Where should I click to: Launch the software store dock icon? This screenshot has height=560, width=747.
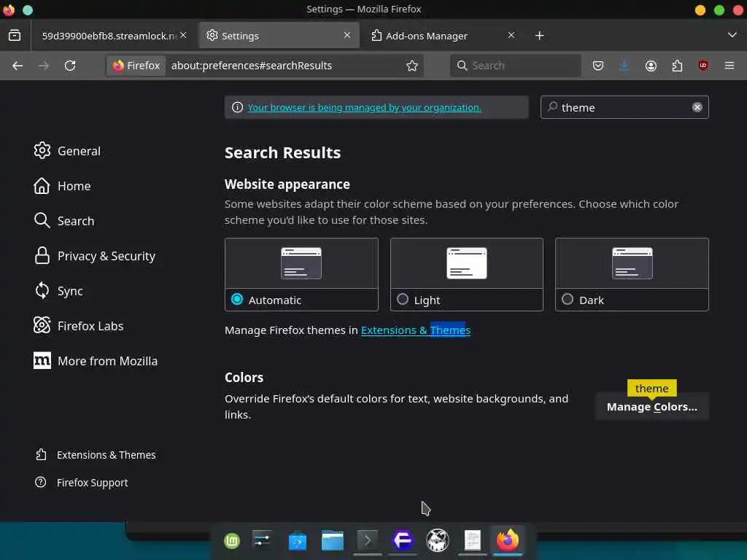click(x=298, y=541)
